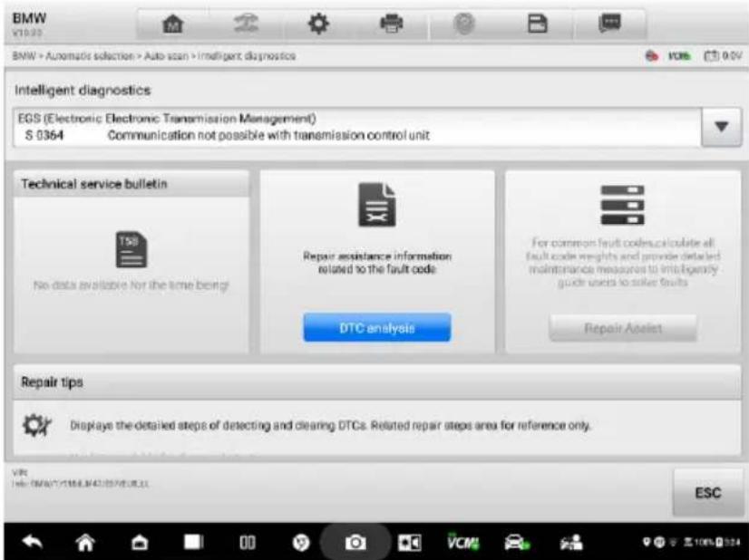Click 'Repair assistance information related' text
The height and width of the screenshot is (560, 749).
click(377, 263)
